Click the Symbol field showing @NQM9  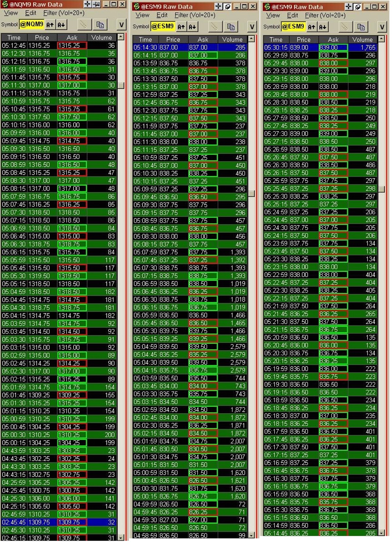click(x=32, y=25)
